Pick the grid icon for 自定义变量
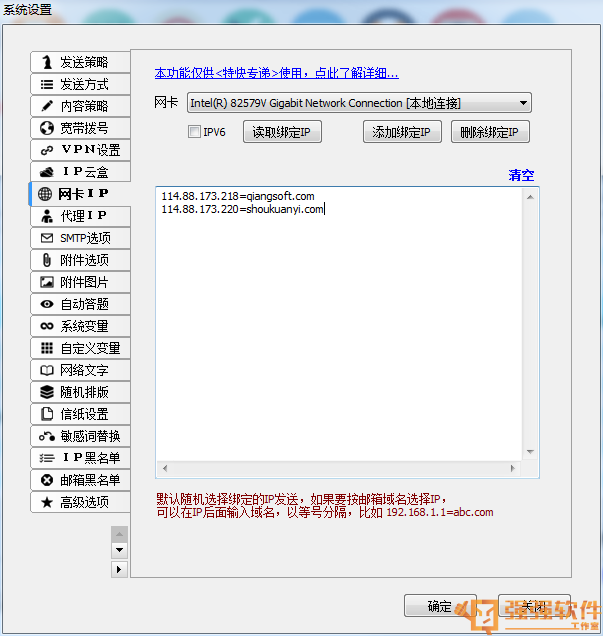 [x=47, y=348]
